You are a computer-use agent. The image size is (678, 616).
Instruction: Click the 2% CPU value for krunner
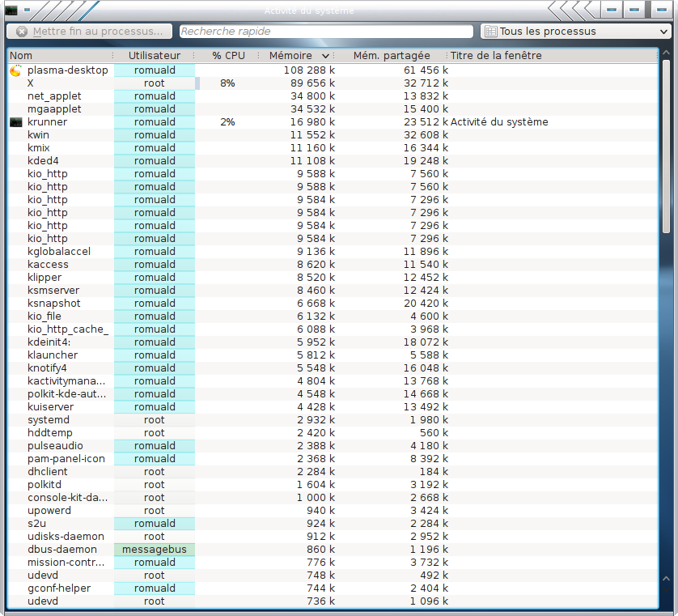tap(227, 122)
